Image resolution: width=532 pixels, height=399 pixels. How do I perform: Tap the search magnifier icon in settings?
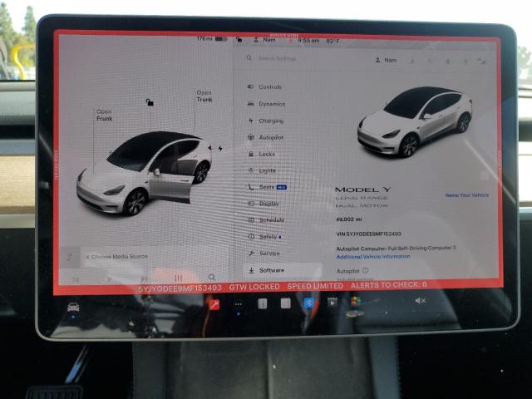pos(249,58)
